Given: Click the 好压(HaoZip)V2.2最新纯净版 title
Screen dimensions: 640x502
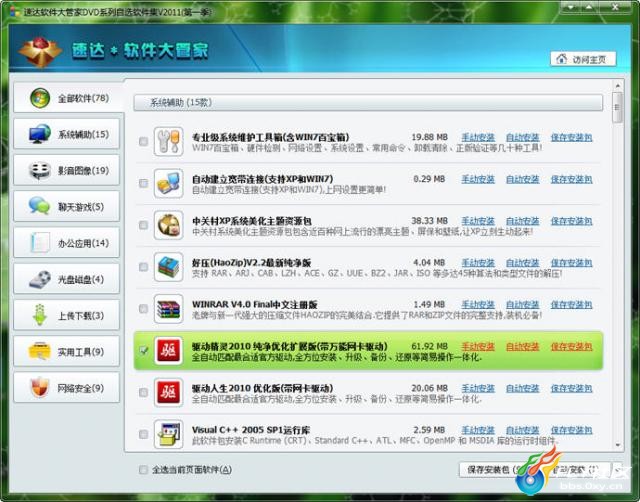Looking at the screenshot, I should click(251, 263).
